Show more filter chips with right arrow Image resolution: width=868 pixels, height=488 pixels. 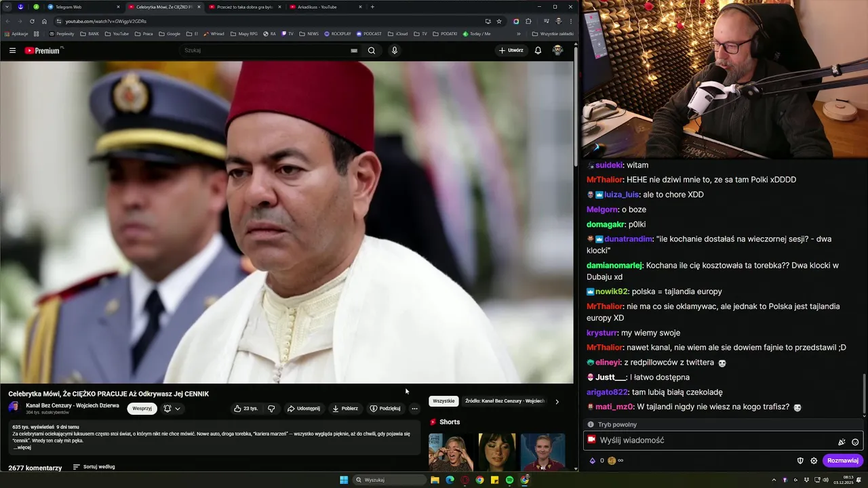tap(557, 401)
